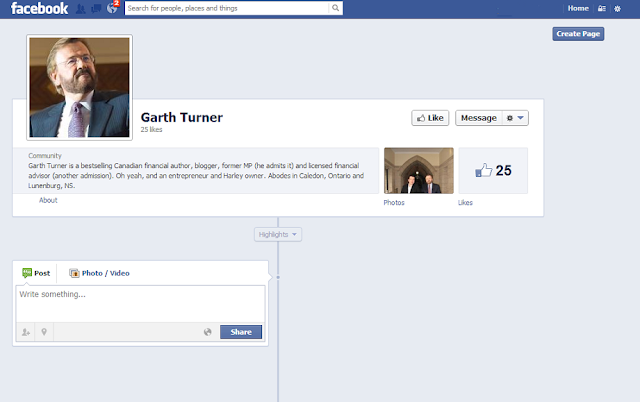Click the page description text
Screen dimensions: 640x402
(x=196, y=175)
